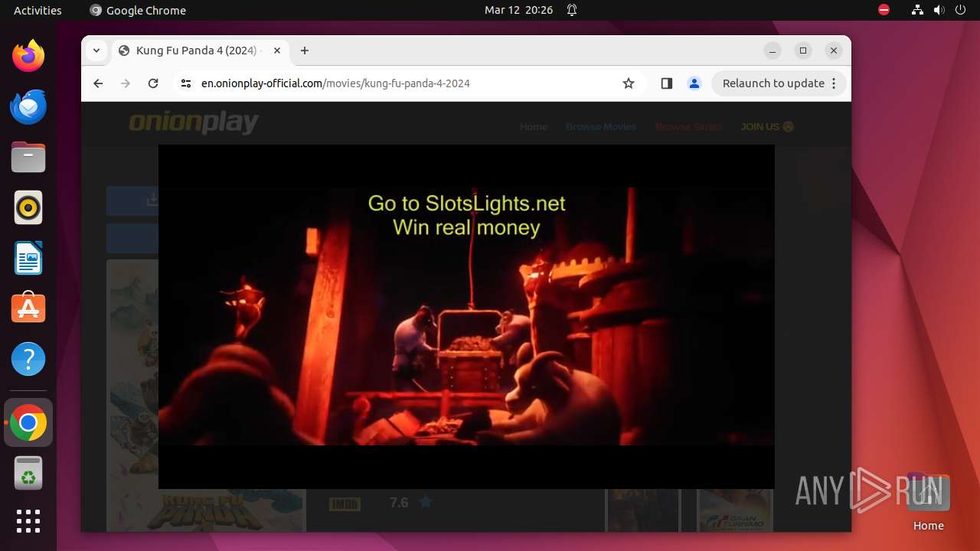Open the Help icon in dock
This screenshot has height=551, width=980.
[x=28, y=359]
